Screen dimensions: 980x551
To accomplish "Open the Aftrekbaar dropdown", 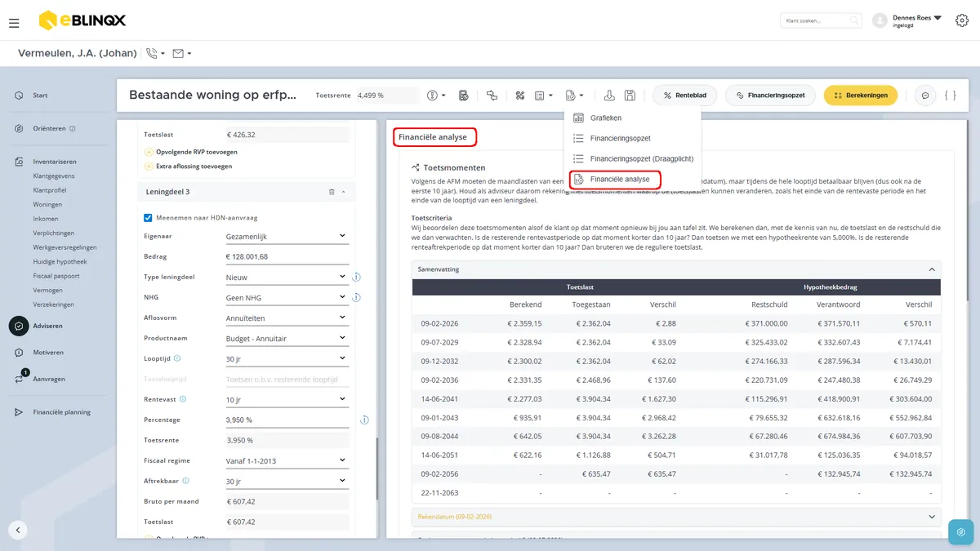I will pyautogui.click(x=287, y=481).
